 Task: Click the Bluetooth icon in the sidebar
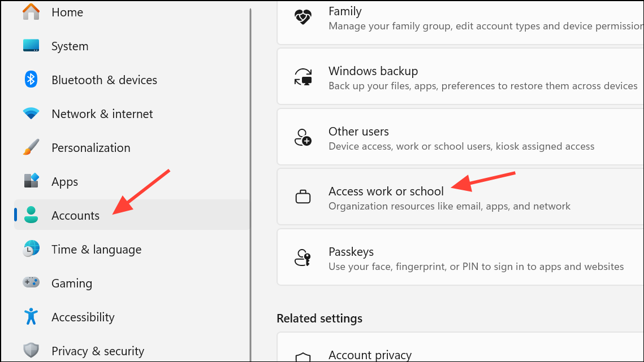tap(31, 80)
